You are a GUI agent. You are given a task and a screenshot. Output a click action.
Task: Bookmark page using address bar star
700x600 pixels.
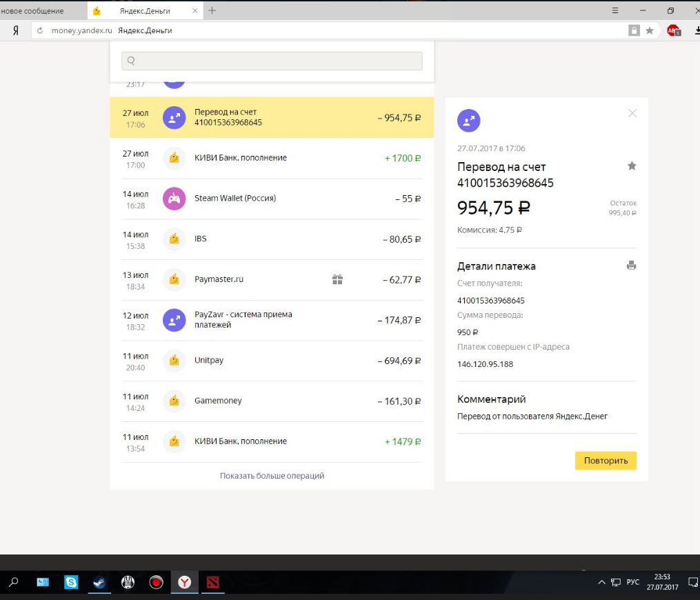(650, 30)
